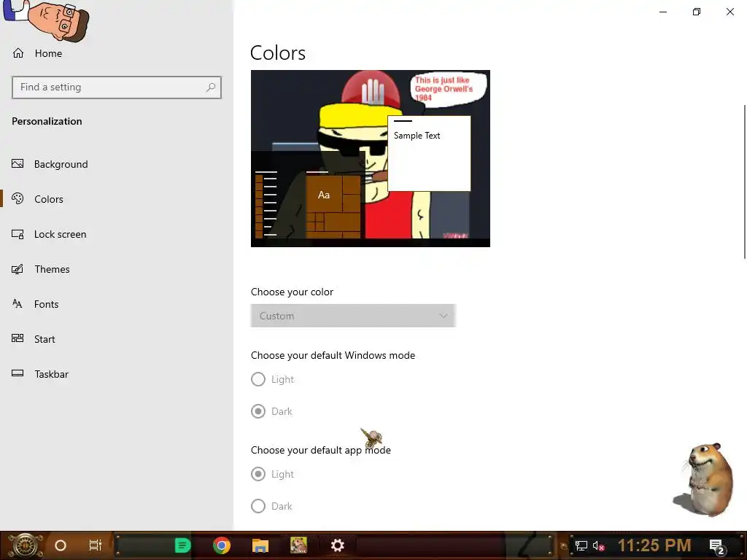
Task: Click the color preview image
Action: tap(370, 158)
